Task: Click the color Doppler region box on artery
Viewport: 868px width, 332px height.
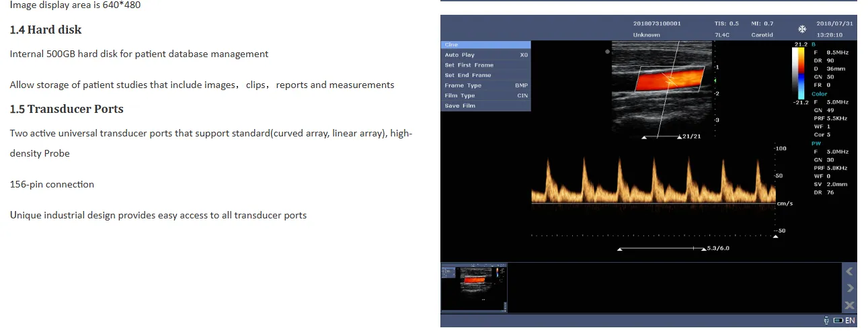Action: [669, 79]
